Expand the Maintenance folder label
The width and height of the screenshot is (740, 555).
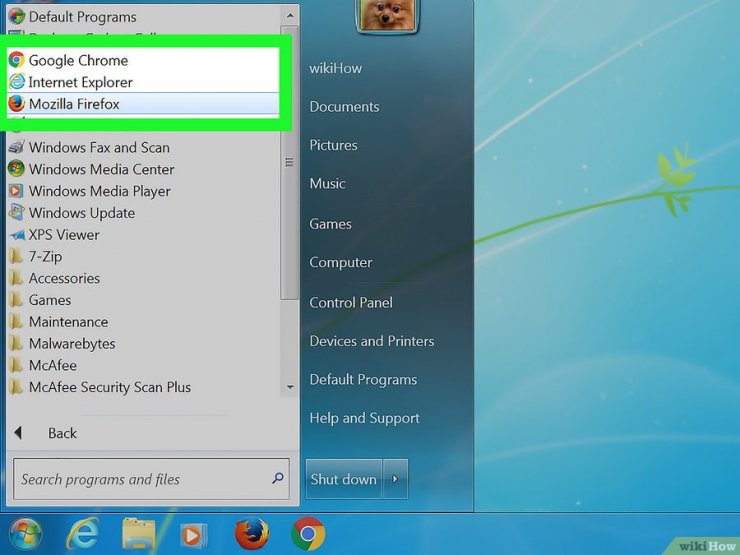pyautogui.click(x=68, y=321)
